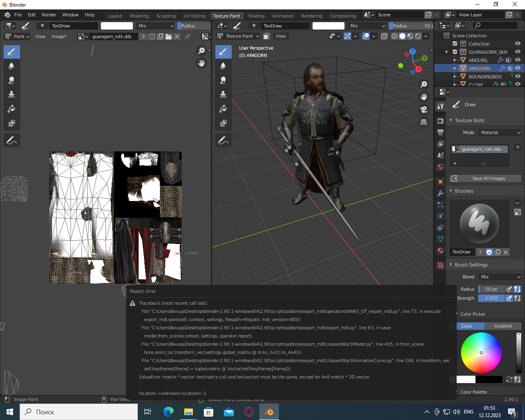Switch to orthographic grid view icon
The height and width of the screenshot is (420, 525).
click(424, 122)
